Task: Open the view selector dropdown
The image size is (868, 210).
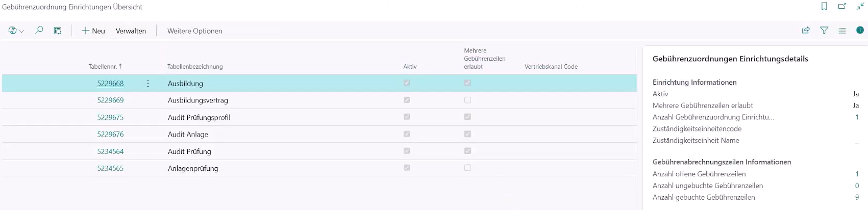Action: point(16,31)
